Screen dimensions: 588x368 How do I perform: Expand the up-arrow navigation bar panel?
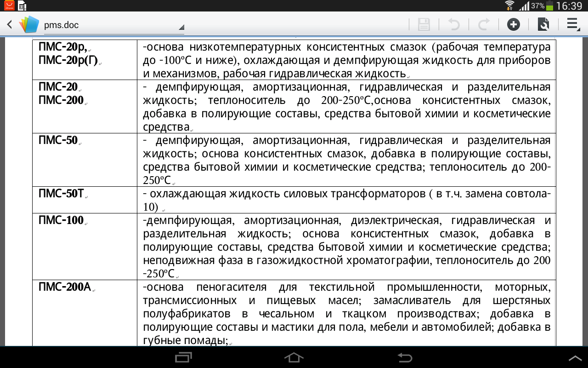click(575, 358)
